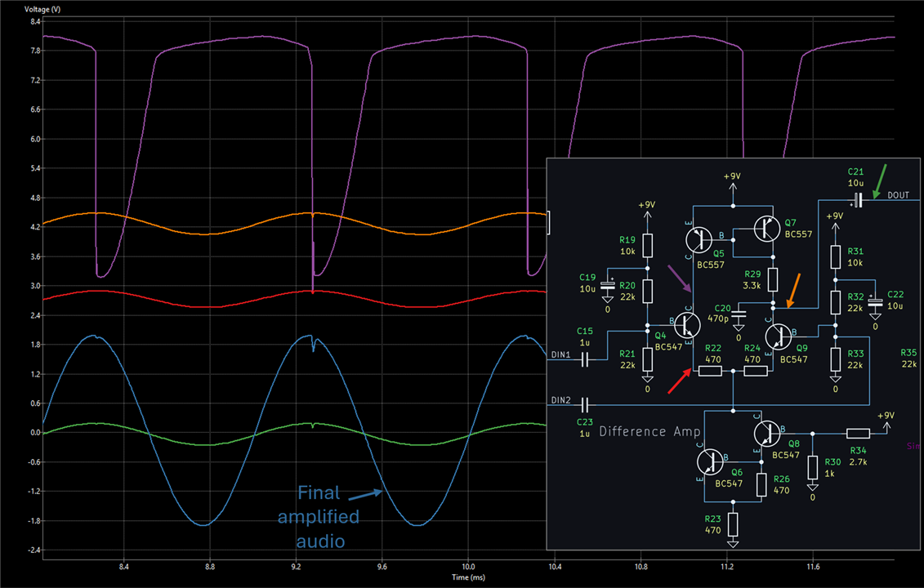Click the C21 10u capacitor symbol
Image resolution: width=924 pixels, height=588 pixels.
pyautogui.click(x=858, y=200)
